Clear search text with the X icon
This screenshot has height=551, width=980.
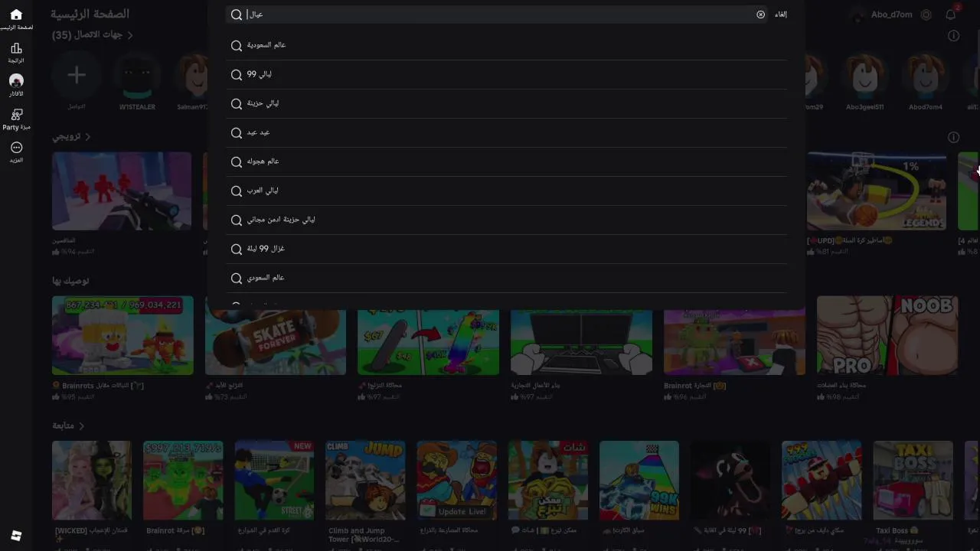[760, 15]
